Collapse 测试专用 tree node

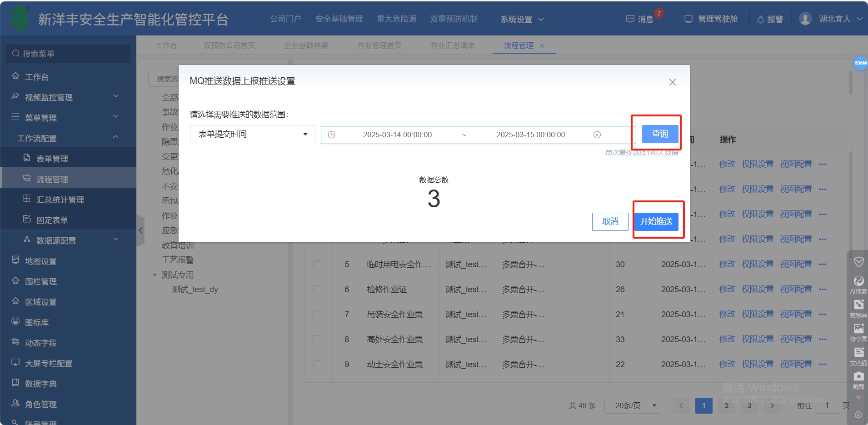click(x=155, y=275)
